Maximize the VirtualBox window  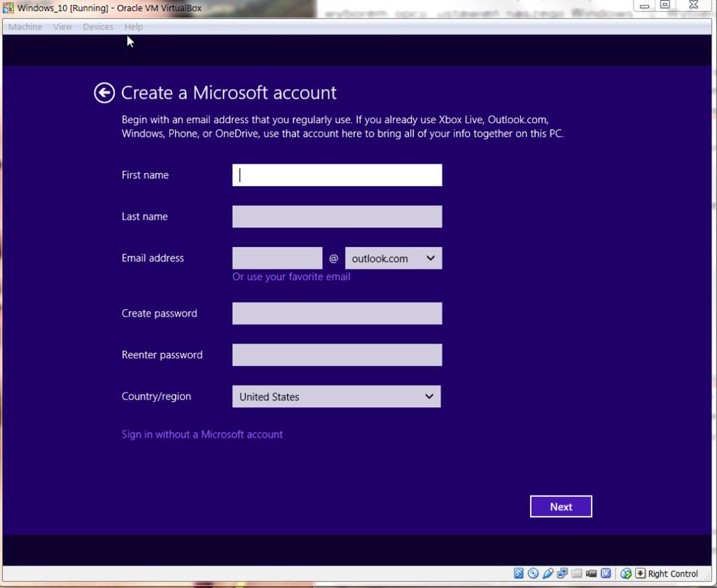click(x=665, y=5)
